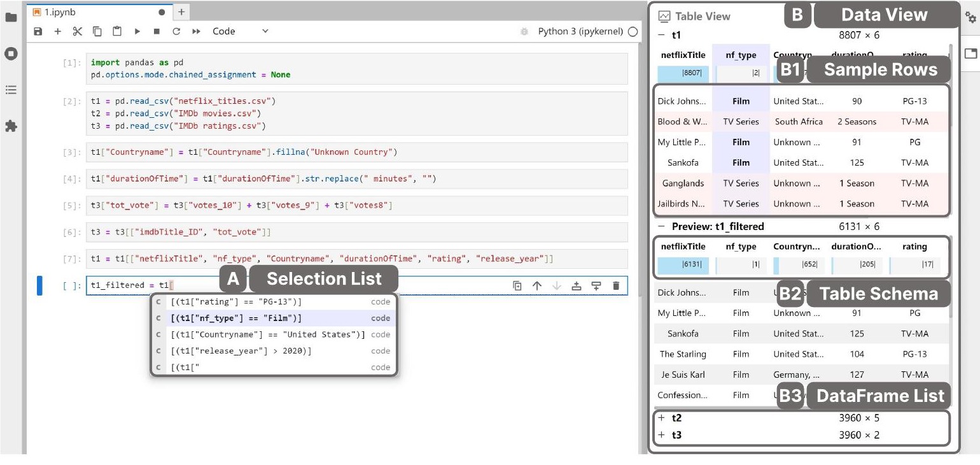Click the t3["tot_vote"] assignment cell
This screenshot has width=980, height=465.
(x=356, y=206)
